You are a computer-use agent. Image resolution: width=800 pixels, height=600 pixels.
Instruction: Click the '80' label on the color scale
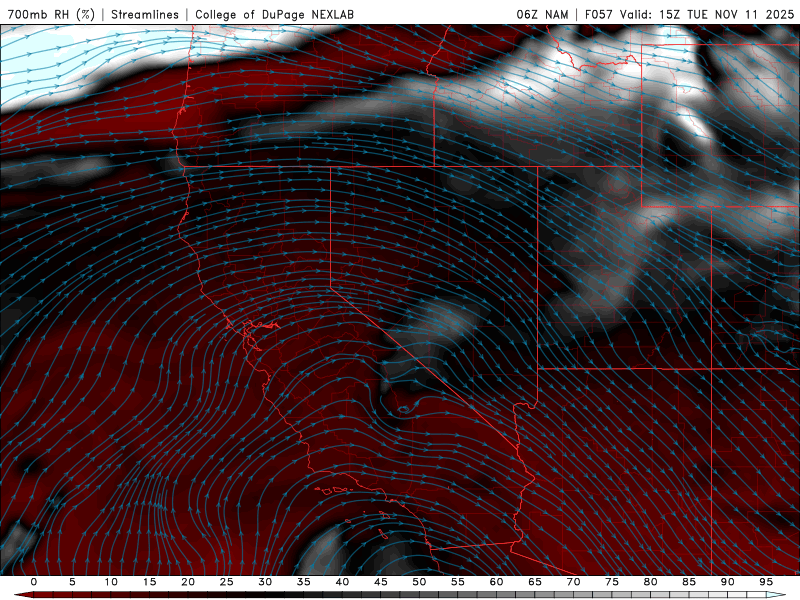650,582
